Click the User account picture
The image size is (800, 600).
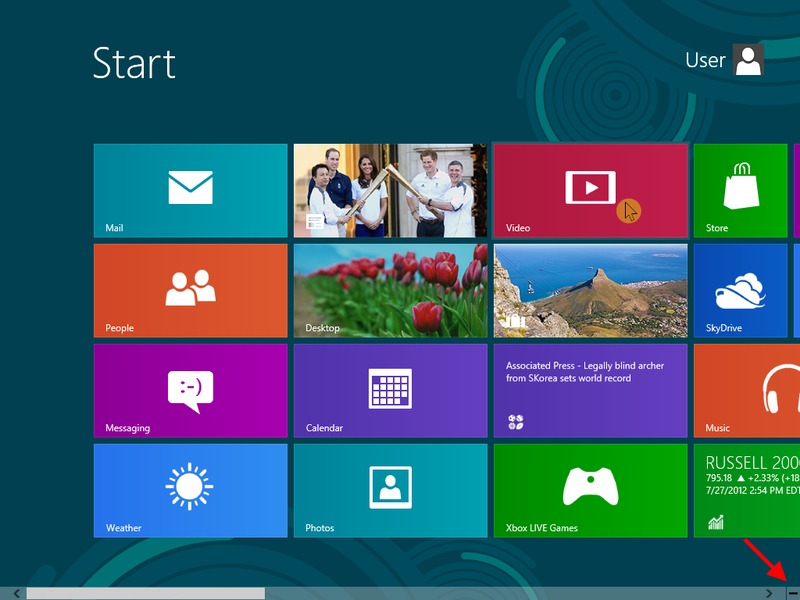click(748, 60)
